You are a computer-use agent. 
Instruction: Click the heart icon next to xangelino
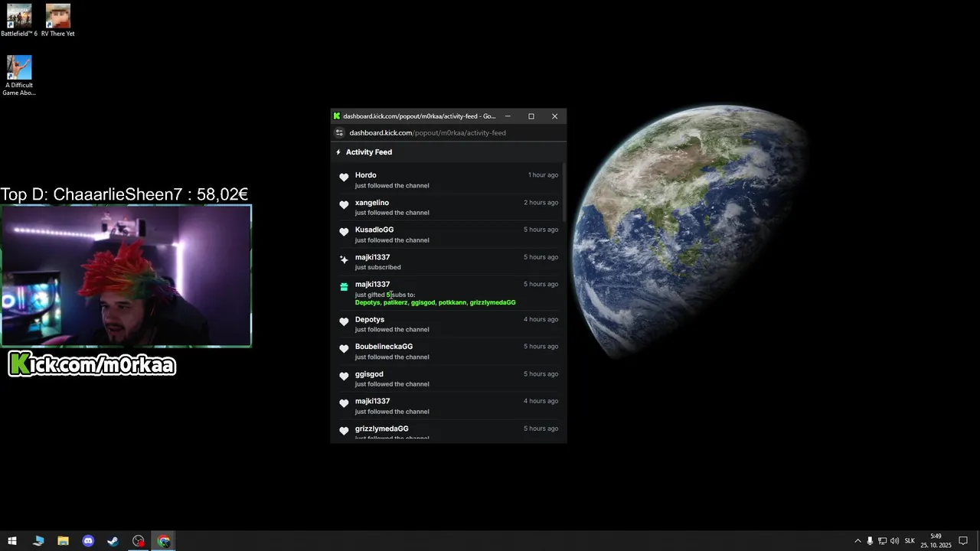[x=344, y=205]
